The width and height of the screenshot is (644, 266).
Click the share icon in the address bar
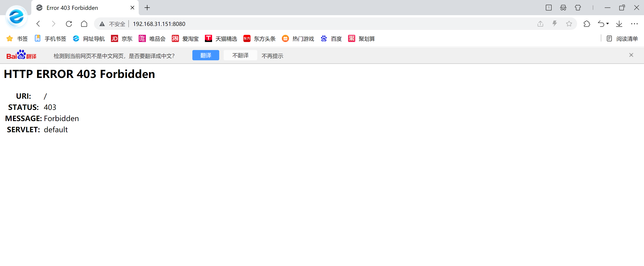[540, 24]
